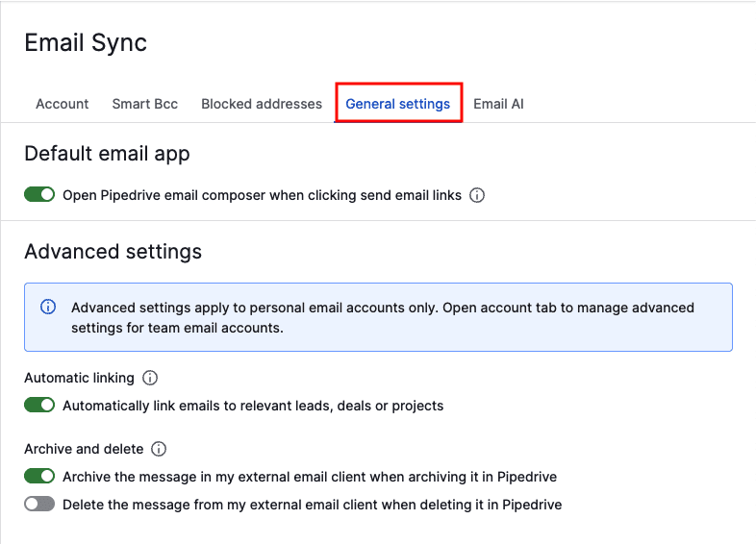Click the Advanced settings heading

pos(113,252)
